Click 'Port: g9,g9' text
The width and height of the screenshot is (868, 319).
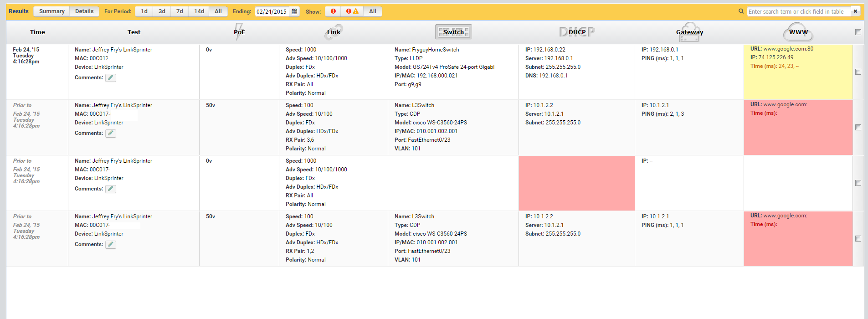(x=408, y=84)
